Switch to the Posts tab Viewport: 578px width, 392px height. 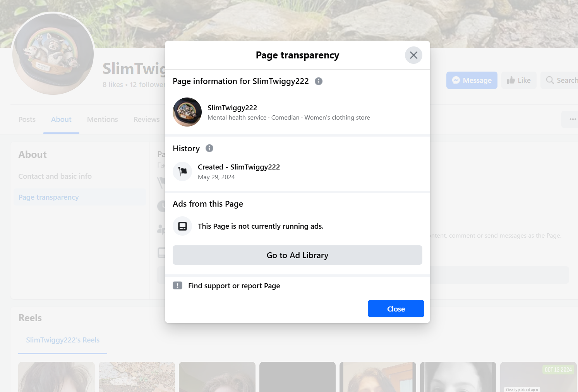(x=27, y=120)
